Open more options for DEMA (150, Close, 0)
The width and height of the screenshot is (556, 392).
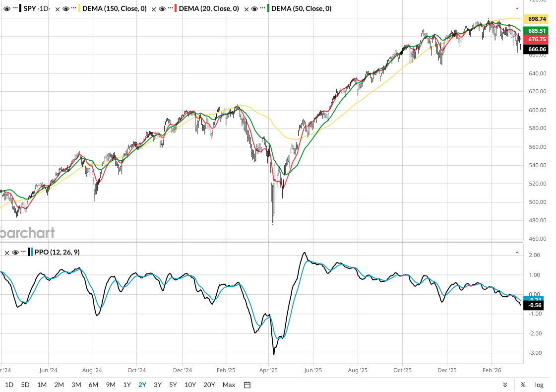pyautogui.click(x=74, y=8)
